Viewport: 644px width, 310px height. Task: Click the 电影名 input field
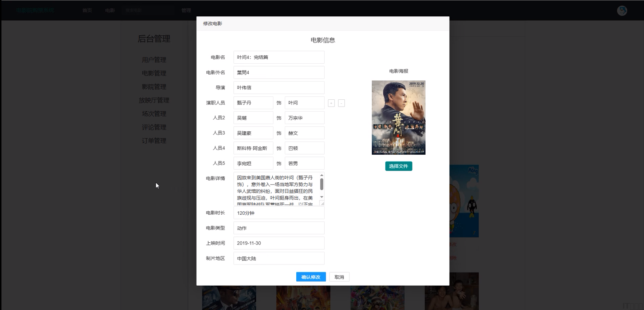(278, 57)
